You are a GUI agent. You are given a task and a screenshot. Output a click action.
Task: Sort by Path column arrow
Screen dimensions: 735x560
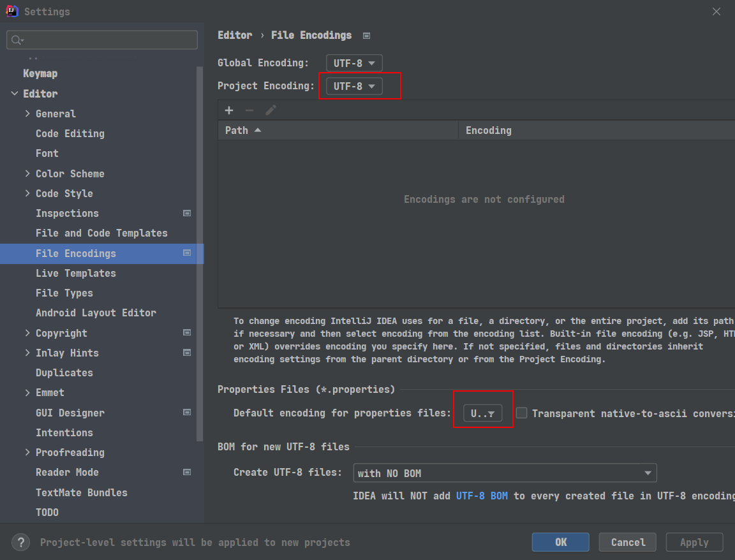click(257, 130)
